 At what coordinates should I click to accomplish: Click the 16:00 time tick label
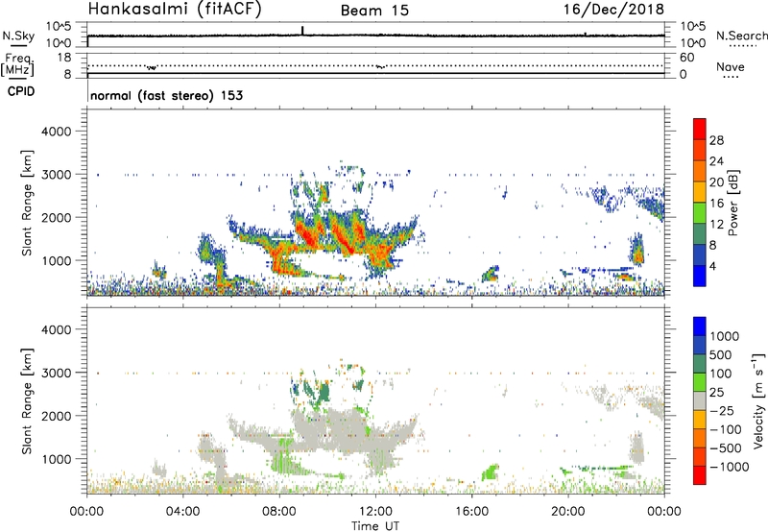click(x=471, y=512)
